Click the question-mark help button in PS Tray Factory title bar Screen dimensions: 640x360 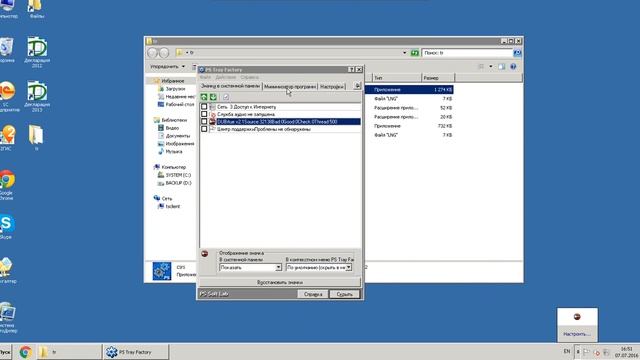pos(351,70)
